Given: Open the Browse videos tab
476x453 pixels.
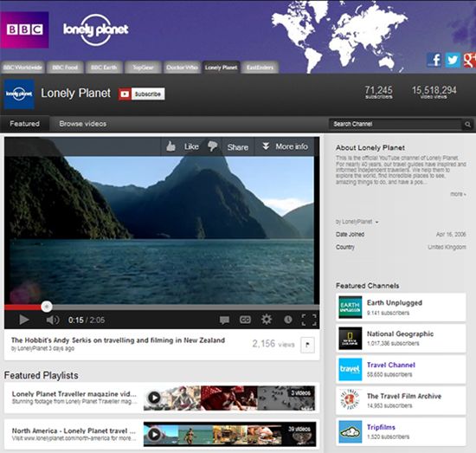Looking at the screenshot, I should tap(83, 124).
